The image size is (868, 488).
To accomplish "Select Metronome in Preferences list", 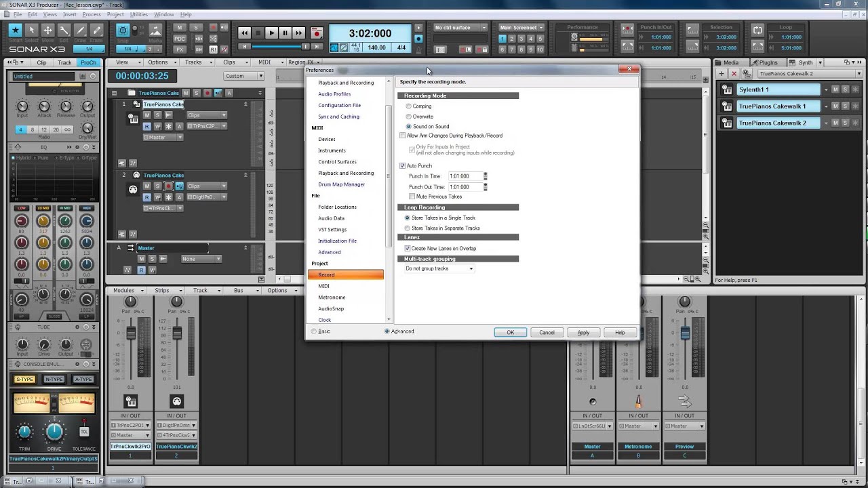I will [332, 298].
